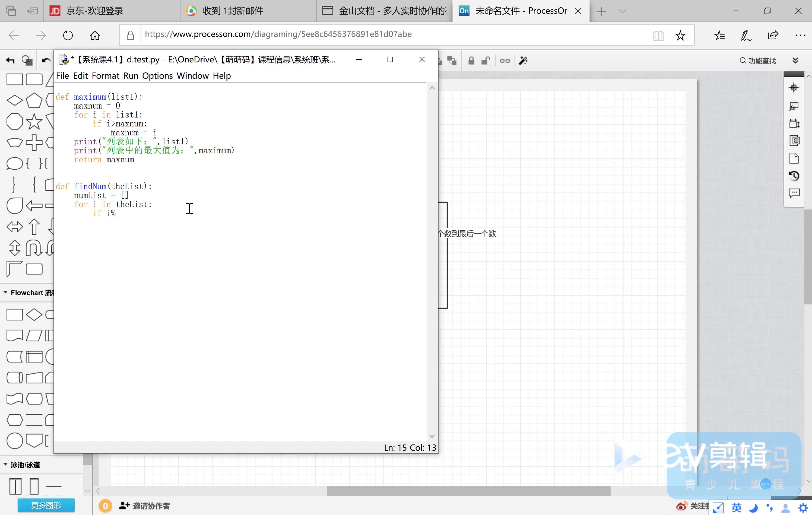Click the magic wand beautify icon
The height and width of the screenshot is (515, 812).
tap(523, 61)
